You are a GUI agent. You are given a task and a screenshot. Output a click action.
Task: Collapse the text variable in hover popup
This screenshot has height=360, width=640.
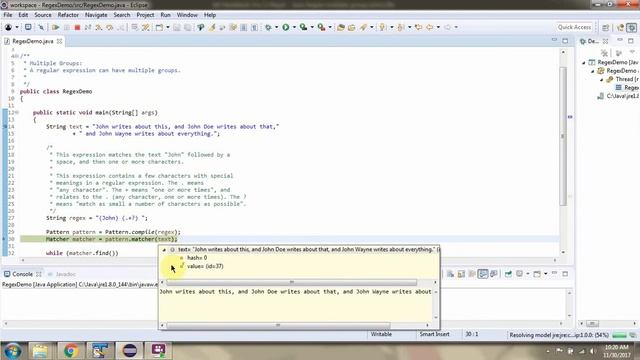point(164,249)
